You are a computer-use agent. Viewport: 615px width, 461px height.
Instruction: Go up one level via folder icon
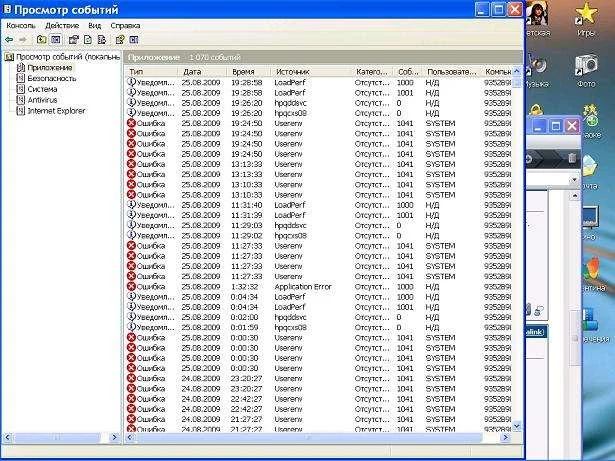[41, 40]
